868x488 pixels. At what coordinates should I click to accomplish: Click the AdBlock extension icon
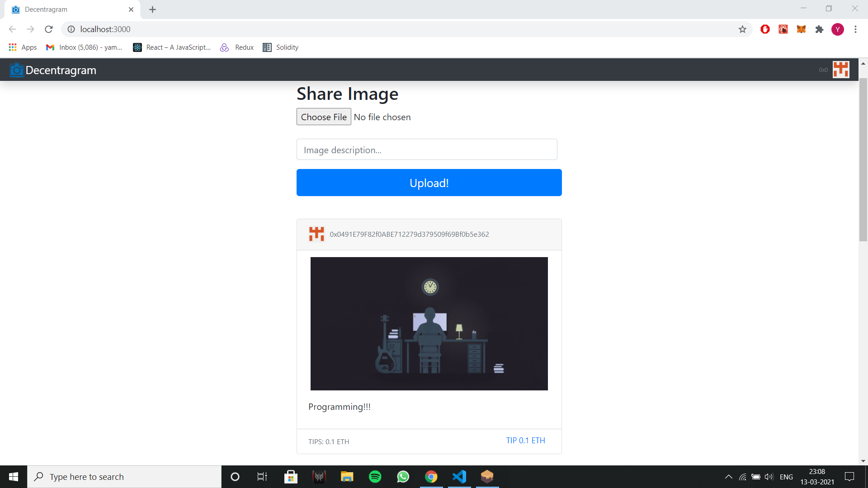765,29
